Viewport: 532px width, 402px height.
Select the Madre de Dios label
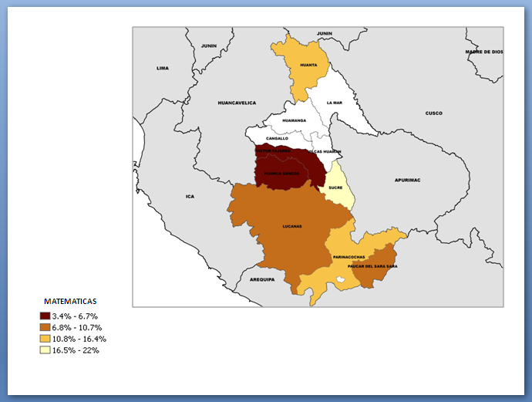(483, 52)
